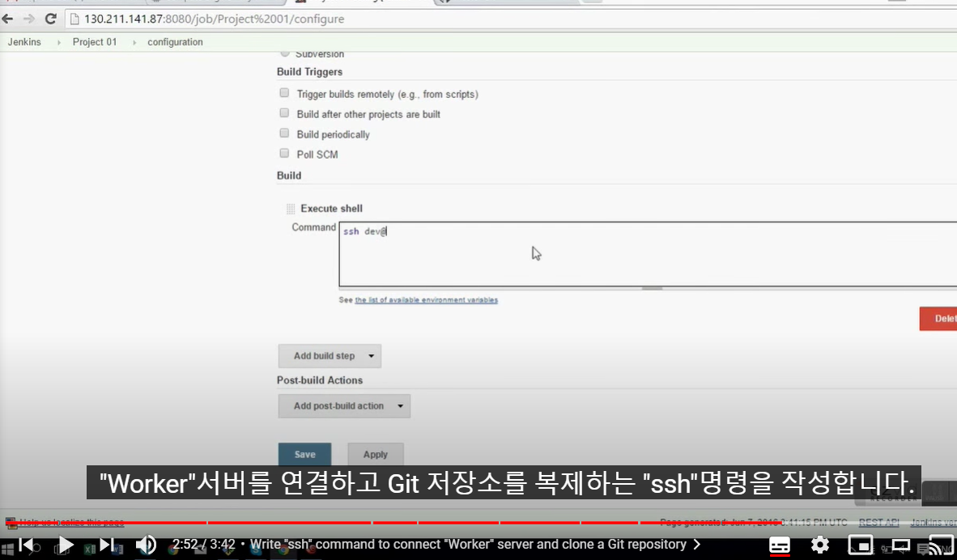
Task: Go back in the browser
Action: pos(8,19)
